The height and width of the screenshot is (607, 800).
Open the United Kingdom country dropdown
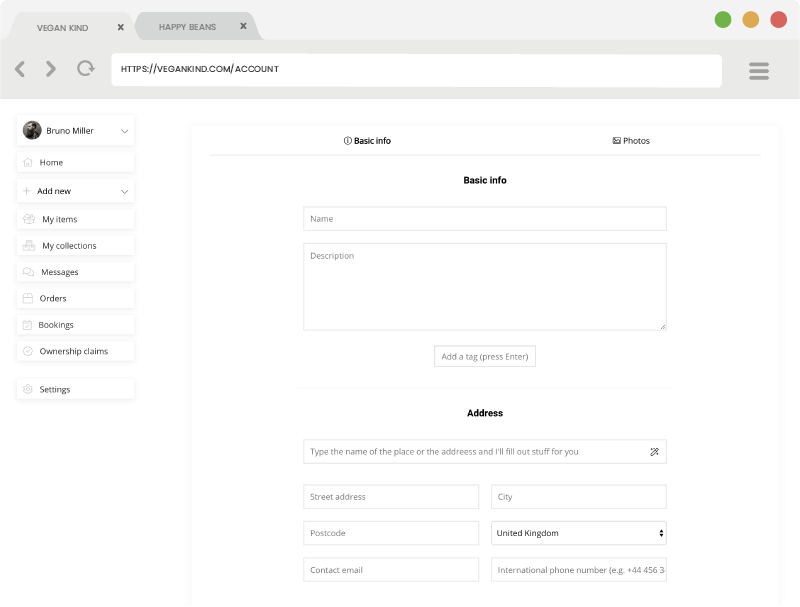point(578,534)
